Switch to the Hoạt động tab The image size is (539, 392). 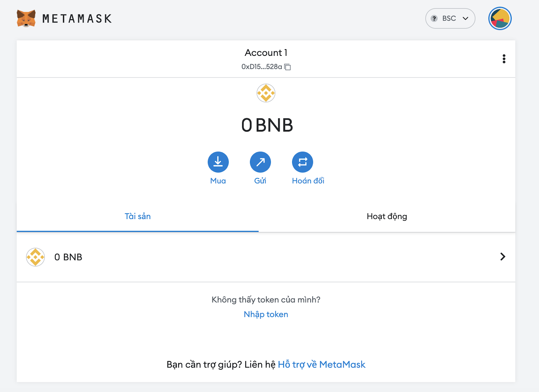[x=387, y=216]
